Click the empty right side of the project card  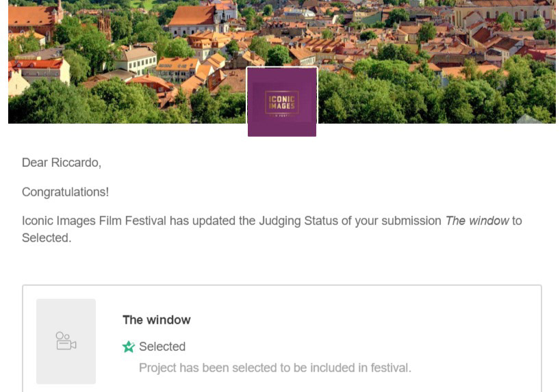479,335
